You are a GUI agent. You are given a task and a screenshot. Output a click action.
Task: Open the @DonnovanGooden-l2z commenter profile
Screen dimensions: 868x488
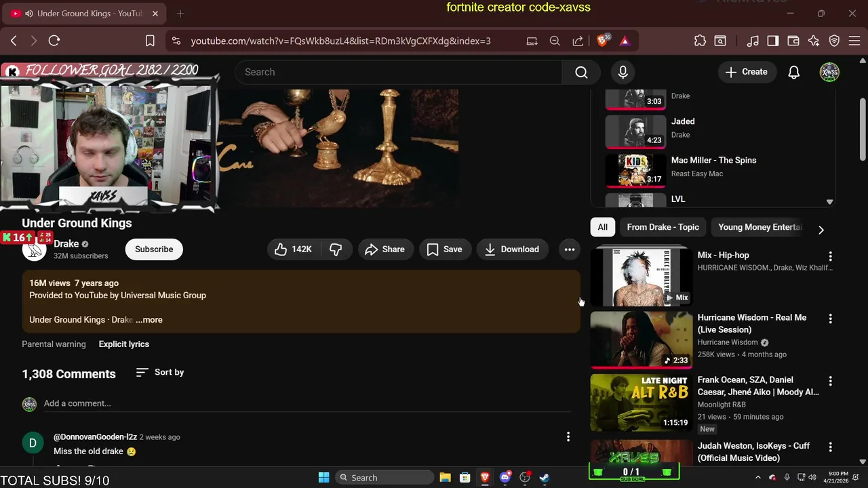95,437
